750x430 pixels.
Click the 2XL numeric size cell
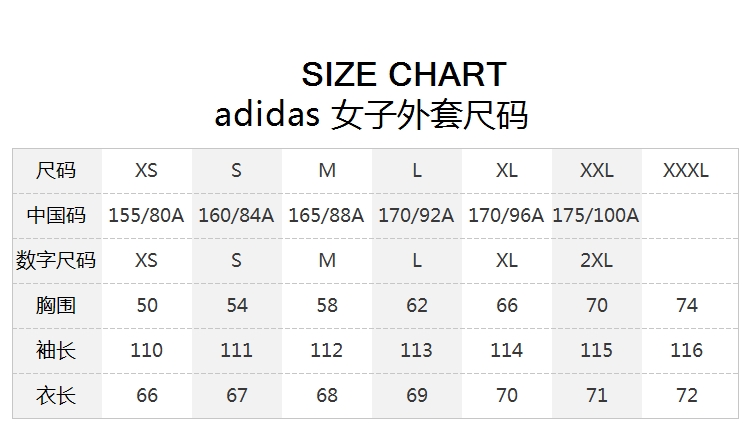(x=596, y=260)
